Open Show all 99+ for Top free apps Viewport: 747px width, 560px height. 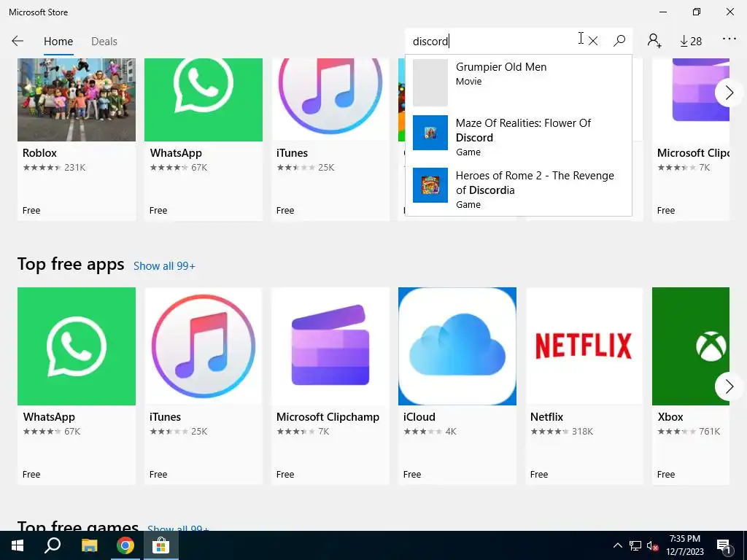(164, 266)
